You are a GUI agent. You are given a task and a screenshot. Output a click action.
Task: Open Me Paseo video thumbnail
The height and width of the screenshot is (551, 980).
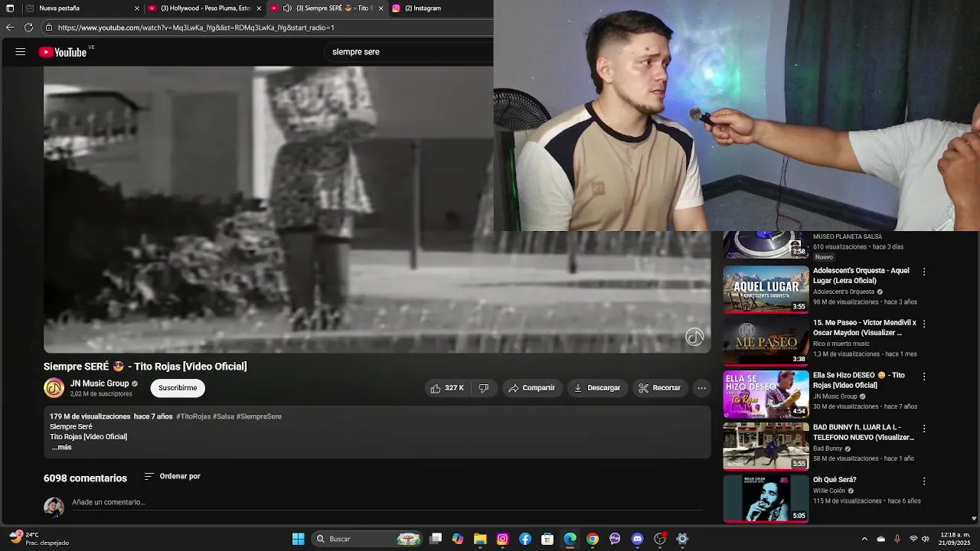click(766, 341)
